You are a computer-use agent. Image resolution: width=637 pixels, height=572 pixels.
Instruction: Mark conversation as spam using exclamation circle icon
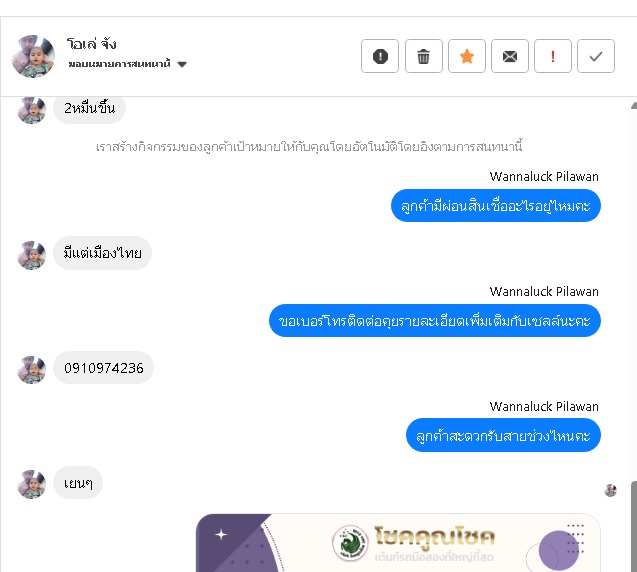[380, 56]
